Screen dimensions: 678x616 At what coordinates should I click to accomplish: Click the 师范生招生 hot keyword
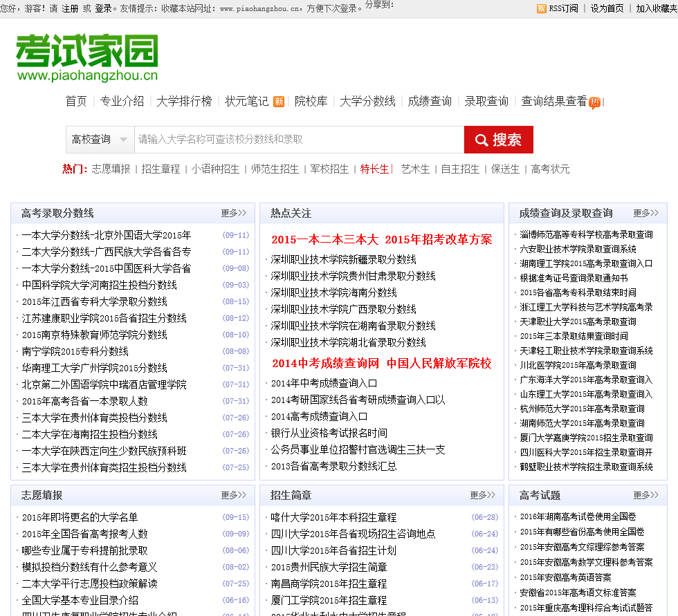(x=275, y=169)
